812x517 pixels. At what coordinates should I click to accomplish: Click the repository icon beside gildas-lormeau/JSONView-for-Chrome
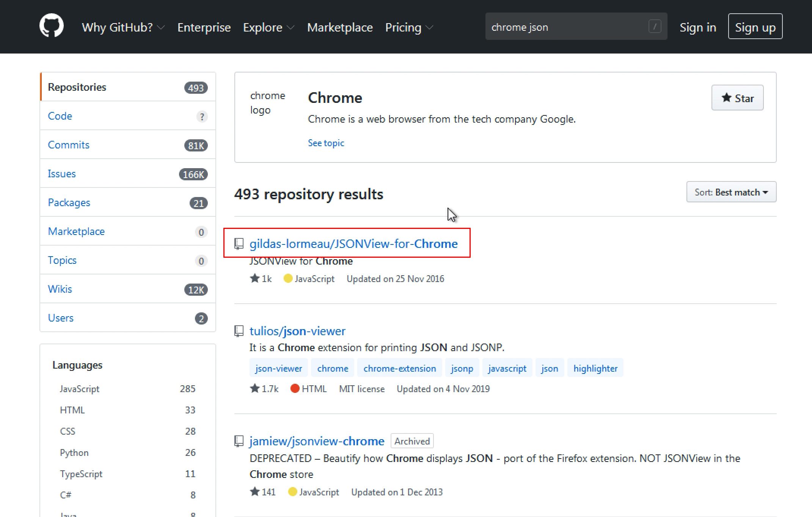pos(239,244)
